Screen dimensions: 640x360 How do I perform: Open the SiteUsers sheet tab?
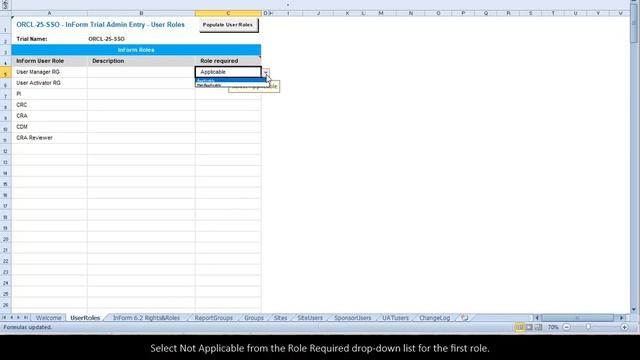pos(310,318)
